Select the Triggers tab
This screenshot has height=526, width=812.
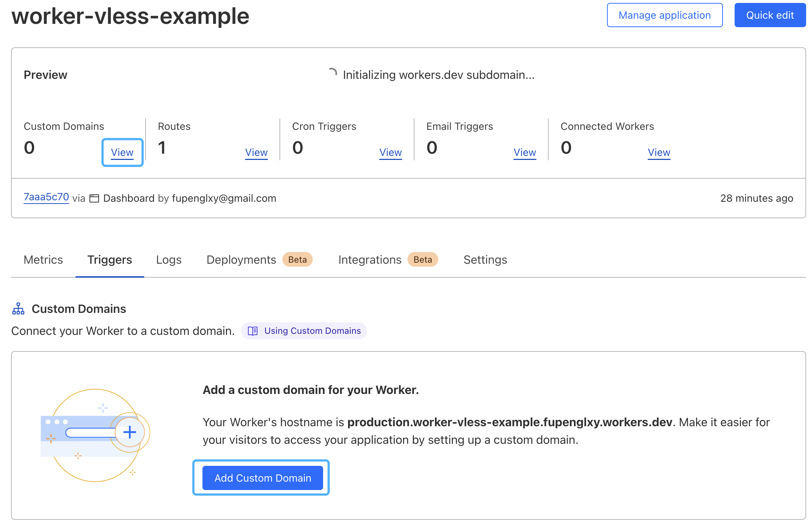point(110,260)
